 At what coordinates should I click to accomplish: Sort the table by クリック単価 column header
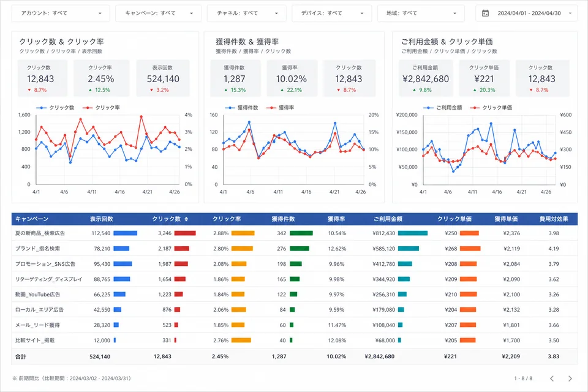coord(454,219)
